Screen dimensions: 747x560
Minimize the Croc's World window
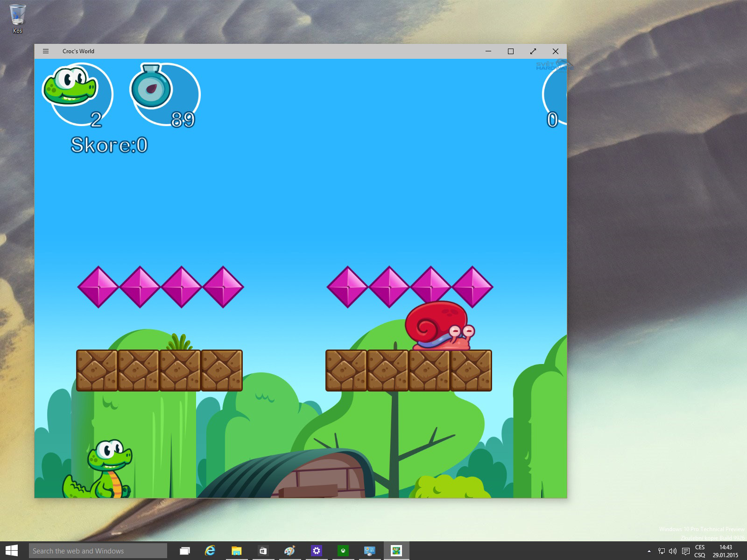(x=488, y=51)
